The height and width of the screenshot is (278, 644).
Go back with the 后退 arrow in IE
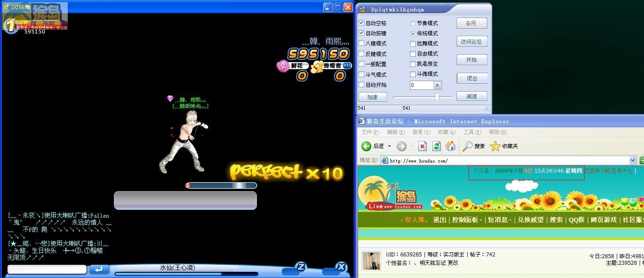pyautogui.click(x=366, y=146)
